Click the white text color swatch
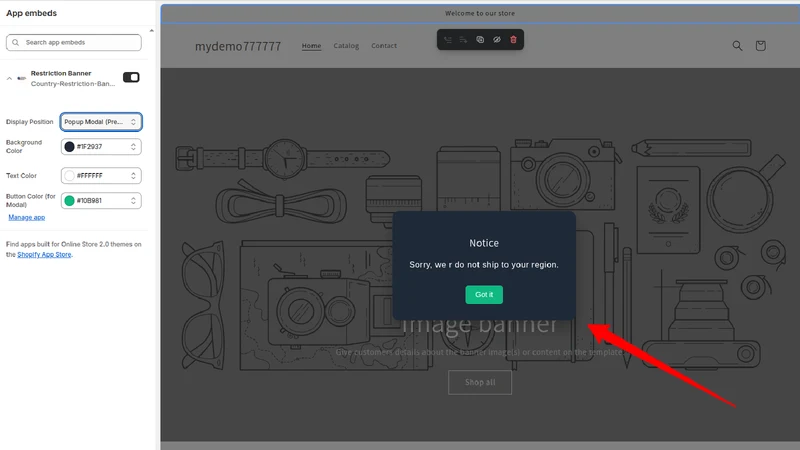 point(69,176)
